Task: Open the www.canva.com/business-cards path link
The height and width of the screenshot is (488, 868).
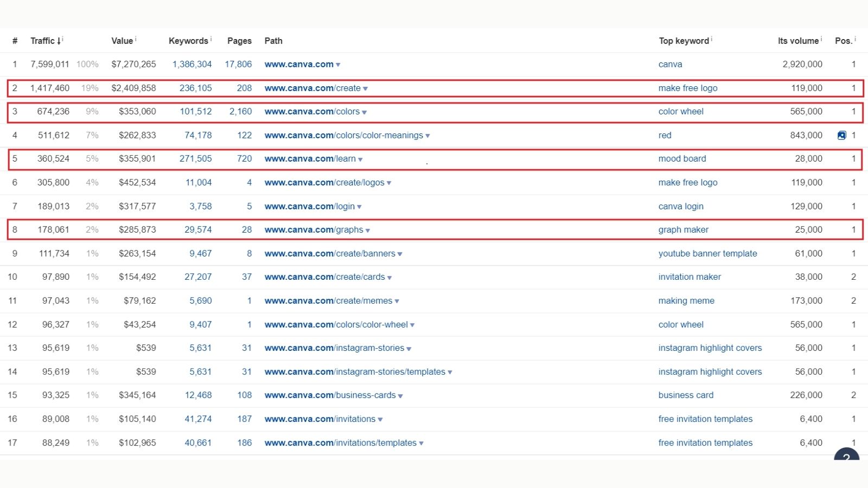Action: pyautogui.click(x=330, y=395)
